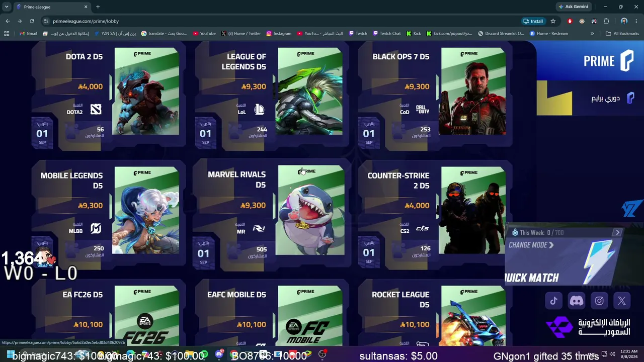Open the Discord Streamkit bookmark
Screen dimensions: 644x362
[501, 34]
